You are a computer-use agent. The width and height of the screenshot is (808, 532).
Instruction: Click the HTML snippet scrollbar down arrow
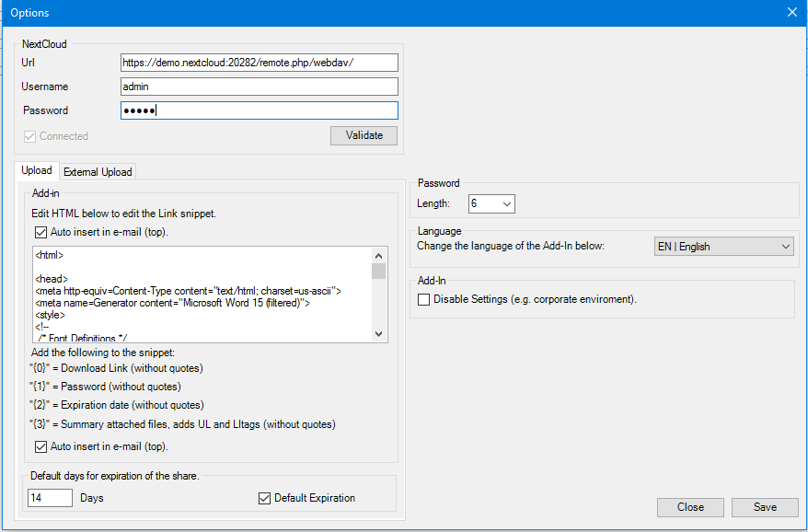click(x=379, y=334)
